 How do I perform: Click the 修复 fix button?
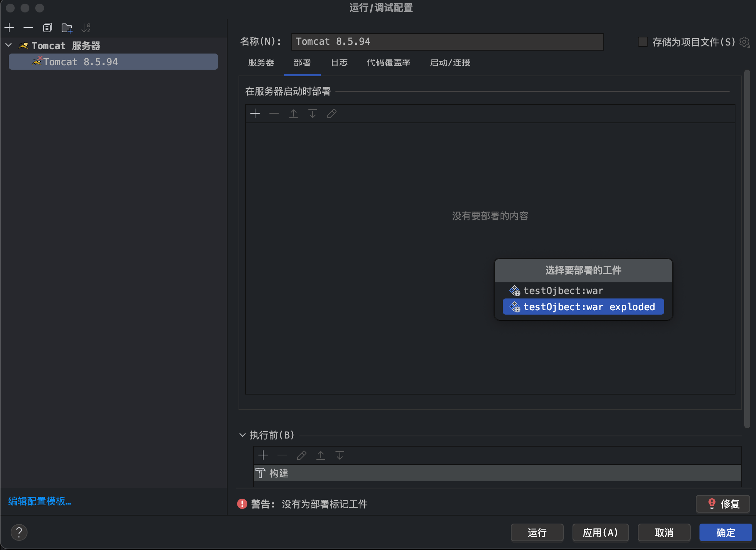(x=723, y=504)
